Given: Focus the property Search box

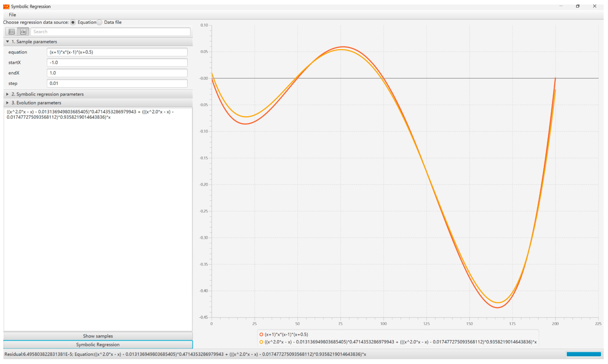Looking at the screenshot, I should click(x=110, y=32).
